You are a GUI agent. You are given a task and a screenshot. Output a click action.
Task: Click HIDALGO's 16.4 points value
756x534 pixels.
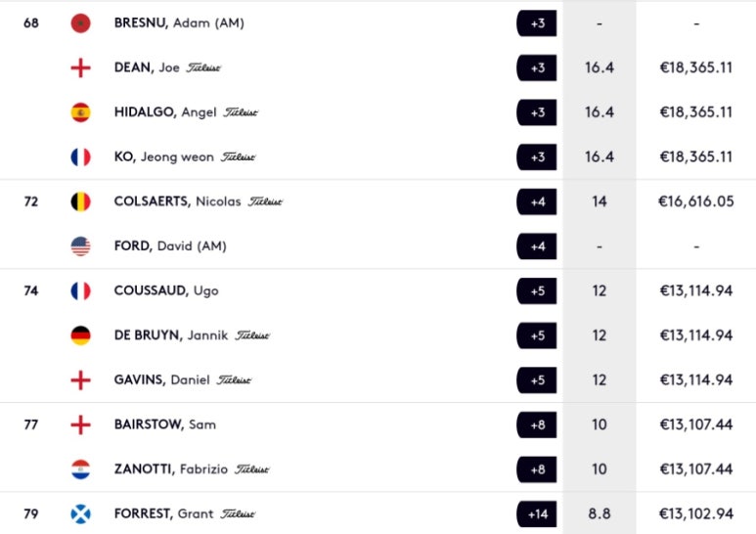click(x=600, y=112)
